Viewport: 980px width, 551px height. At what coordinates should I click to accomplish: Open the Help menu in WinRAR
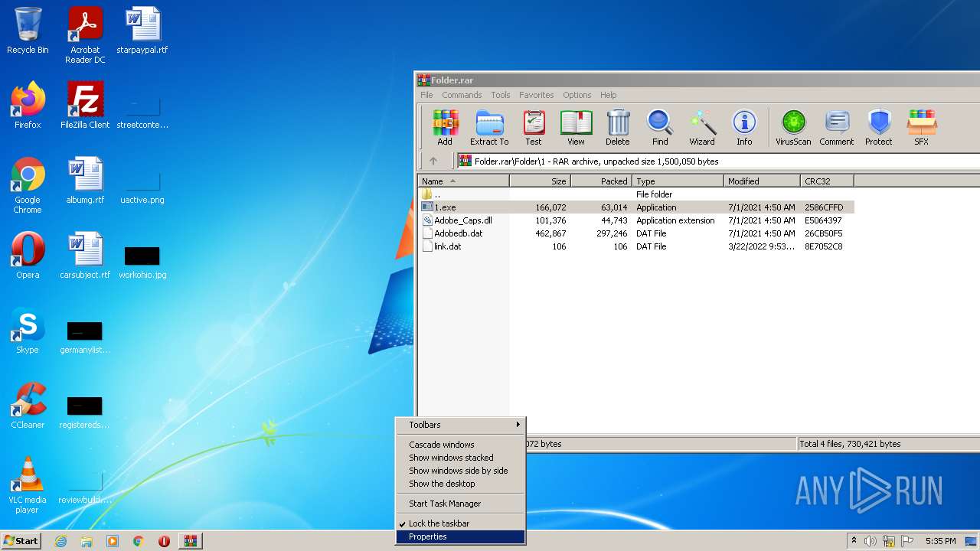click(609, 95)
